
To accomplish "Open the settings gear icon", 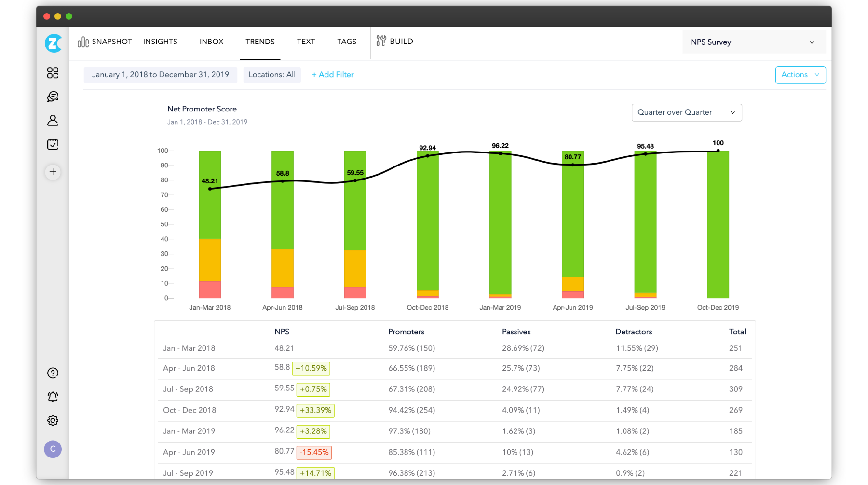I will (x=53, y=421).
